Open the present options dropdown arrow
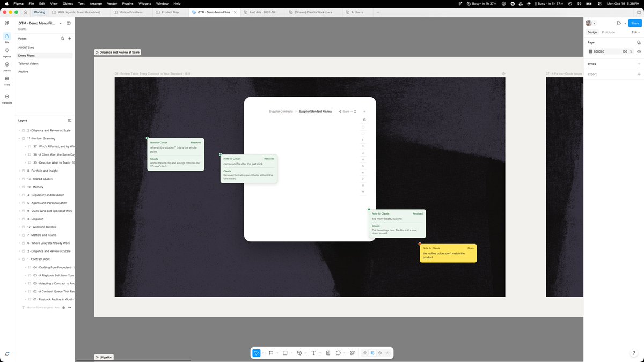This screenshot has width=644, height=362. (x=625, y=24)
